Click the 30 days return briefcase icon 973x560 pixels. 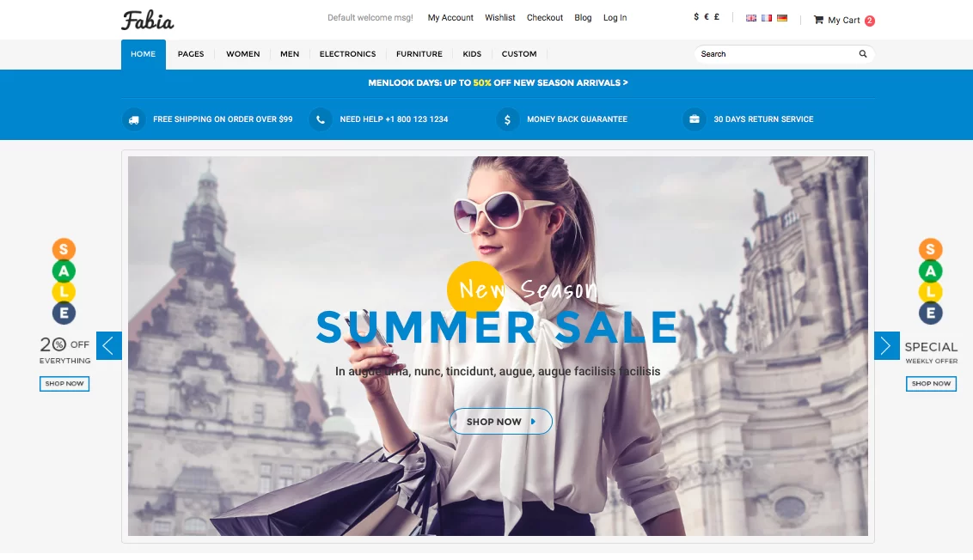[695, 119]
